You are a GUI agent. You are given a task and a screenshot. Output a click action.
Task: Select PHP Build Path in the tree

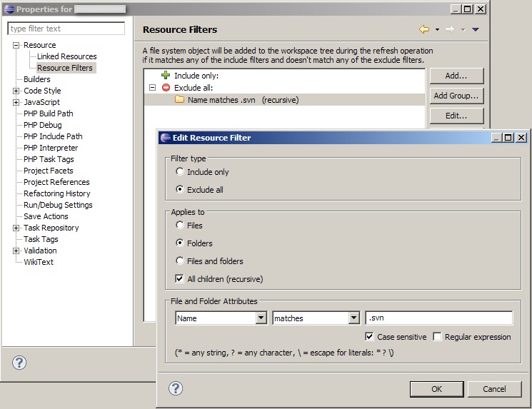[x=48, y=113]
